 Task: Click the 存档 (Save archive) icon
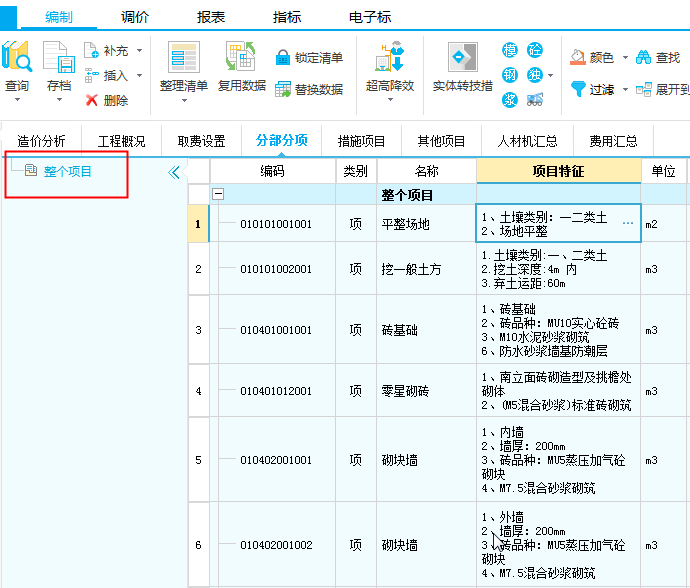coord(59,58)
